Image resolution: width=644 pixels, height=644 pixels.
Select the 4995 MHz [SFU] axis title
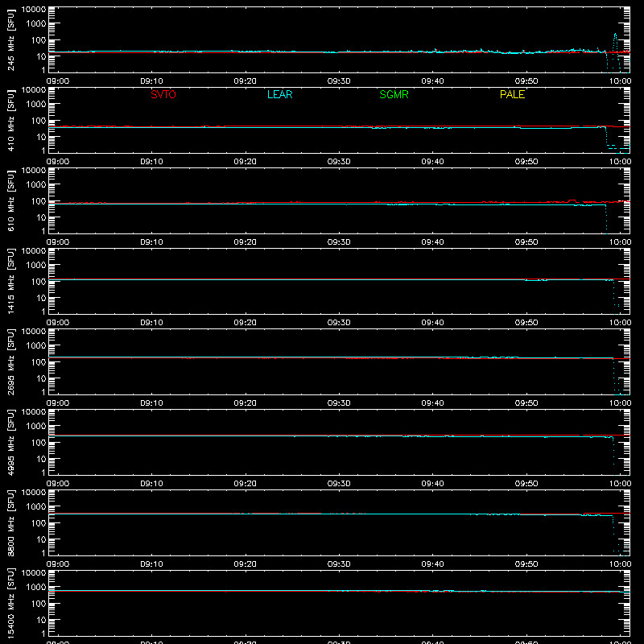10,442
